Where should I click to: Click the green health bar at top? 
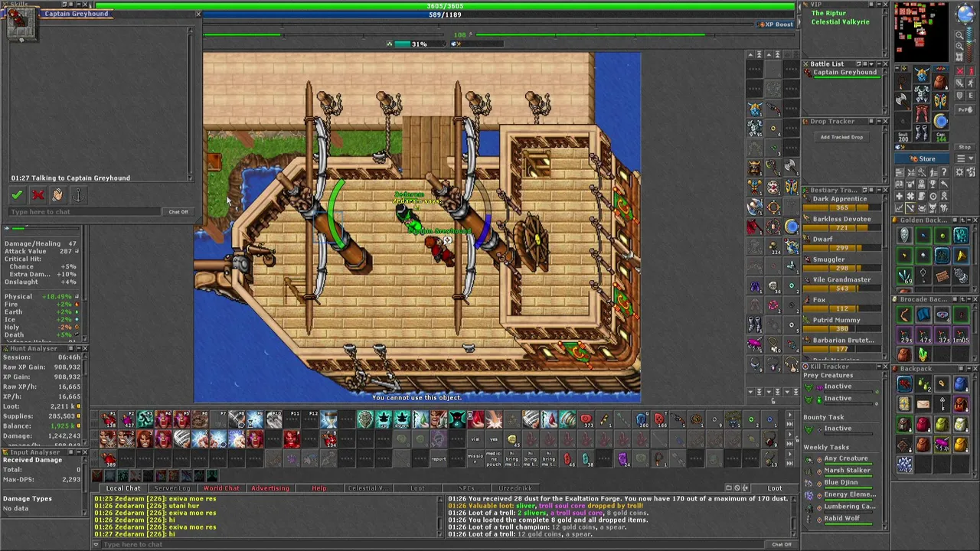pyautogui.click(x=445, y=6)
